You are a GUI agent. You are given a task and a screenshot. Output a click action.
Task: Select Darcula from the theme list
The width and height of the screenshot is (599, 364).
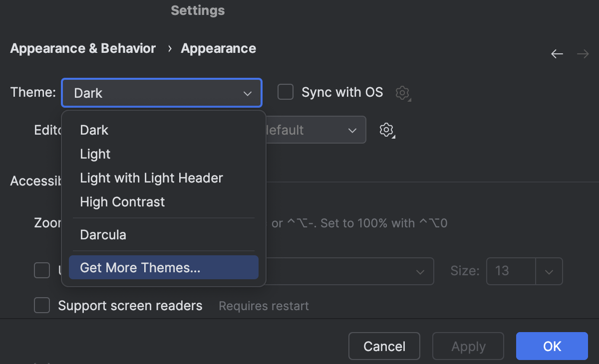103,234
